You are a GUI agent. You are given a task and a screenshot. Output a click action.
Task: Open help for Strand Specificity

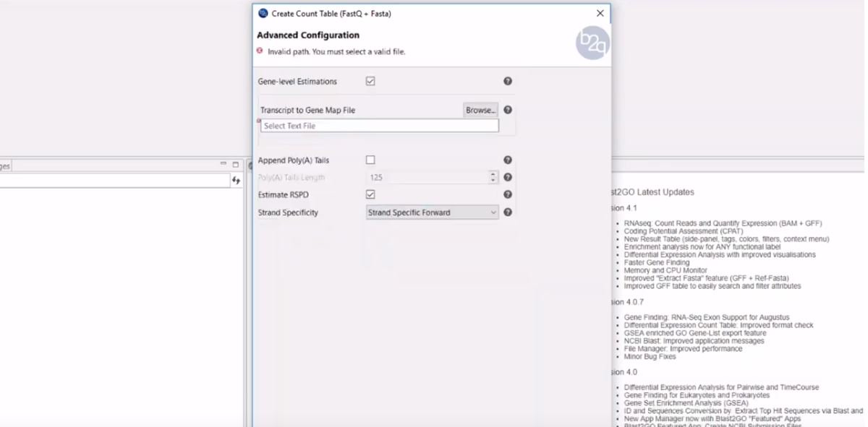click(x=508, y=212)
